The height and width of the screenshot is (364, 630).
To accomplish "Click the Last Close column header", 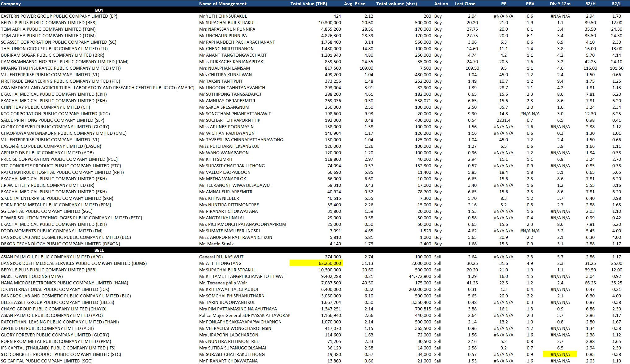I will coord(465,4).
